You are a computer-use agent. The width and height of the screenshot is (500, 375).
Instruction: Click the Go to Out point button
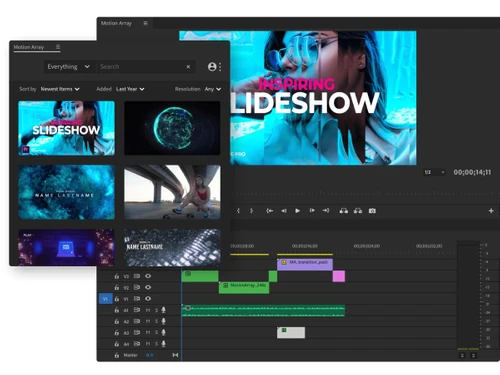pyautogui.click(x=326, y=211)
